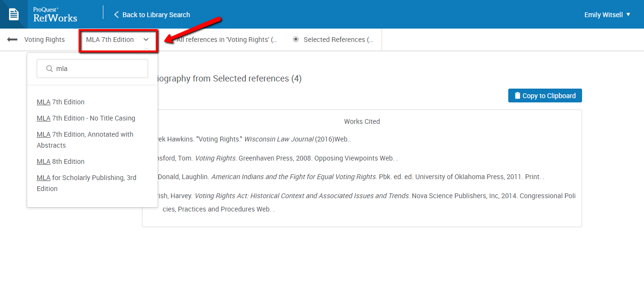Click the Voting Rights project label
Image resolution: width=644 pixels, height=302 pixels.
[45, 40]
